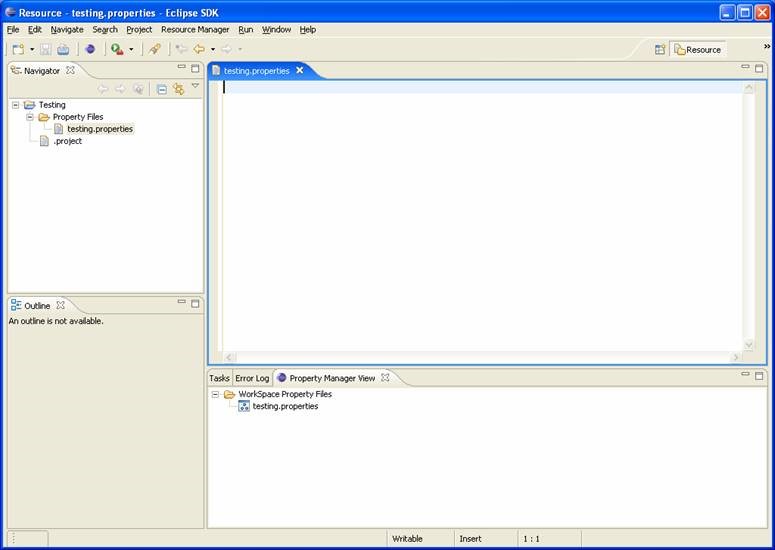Image resolution: width=775 pixels, height=550 pixels.
Task: Open the Forward history dropdown arrow
Action: [240, 49]
